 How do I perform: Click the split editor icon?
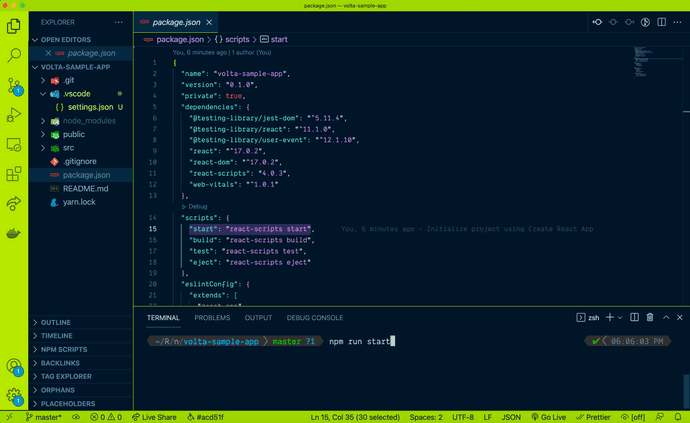pos(661,22)
